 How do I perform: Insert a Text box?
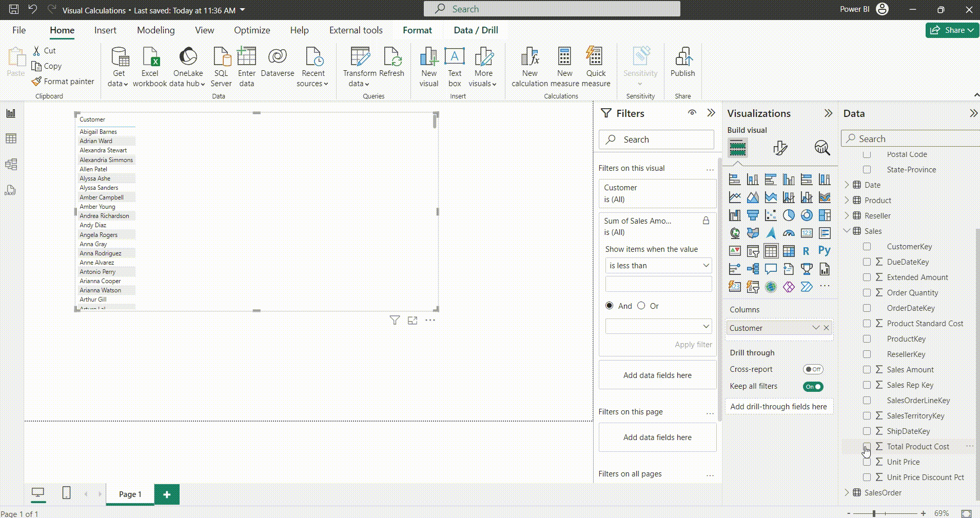[454, 57]
